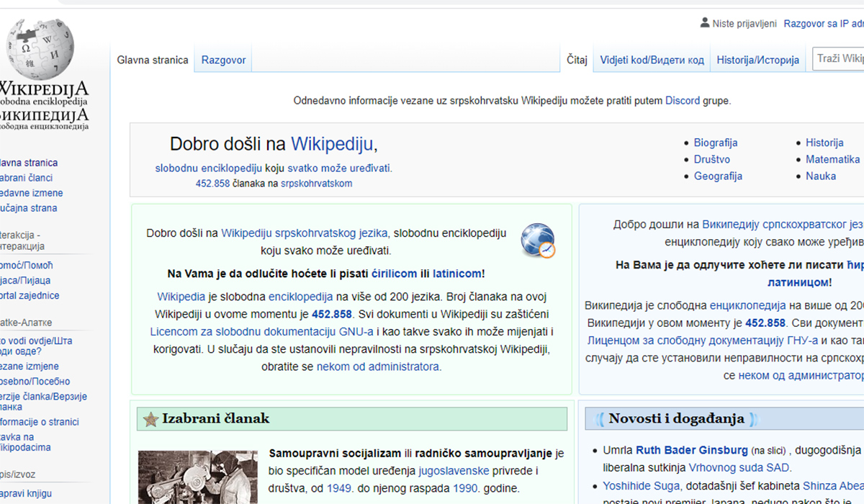Click Posebno/Посебно in the sidebar

[x=34, y=382]
